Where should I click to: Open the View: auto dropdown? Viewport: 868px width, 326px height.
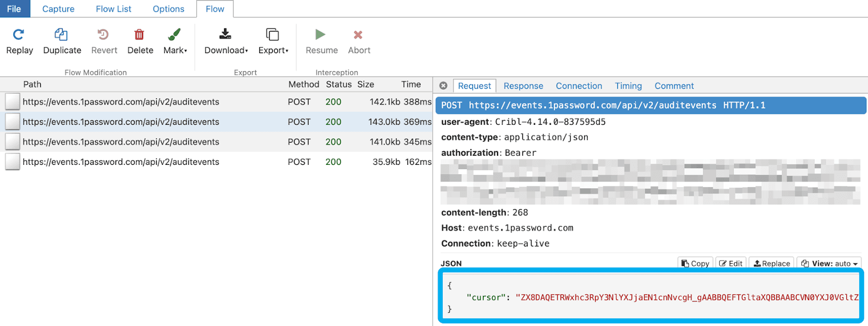(x=829, y=263)
